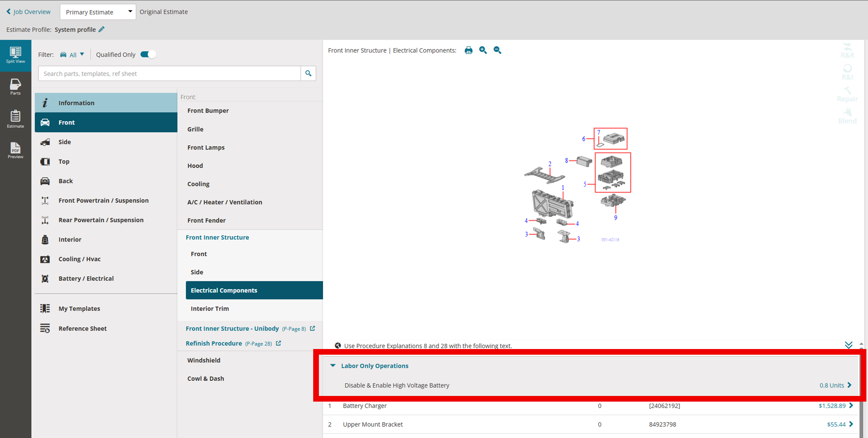Open the PDF Preview sidebar icon
Viewport: 868px width, 438px height.
pos(15,150)
